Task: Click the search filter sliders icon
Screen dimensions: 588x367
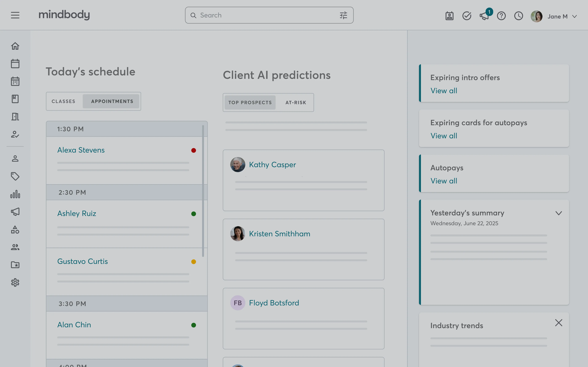Action: 343,15
